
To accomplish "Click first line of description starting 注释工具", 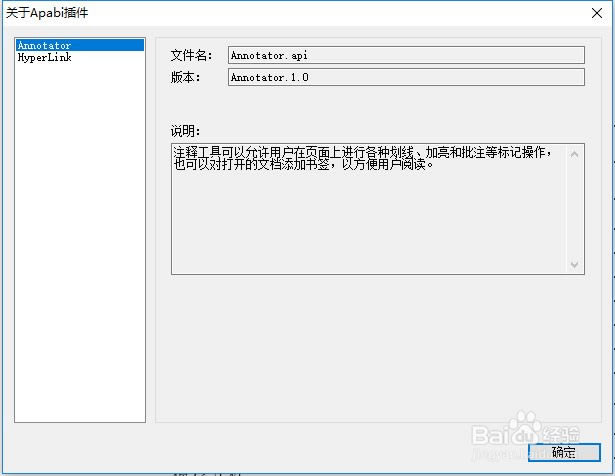I will tap(363, 152).
